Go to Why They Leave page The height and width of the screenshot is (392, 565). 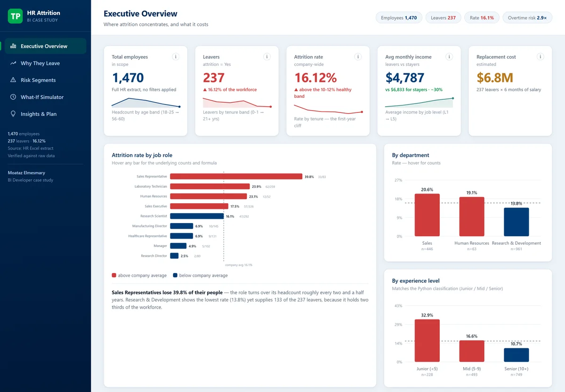(x=45, y=63)
